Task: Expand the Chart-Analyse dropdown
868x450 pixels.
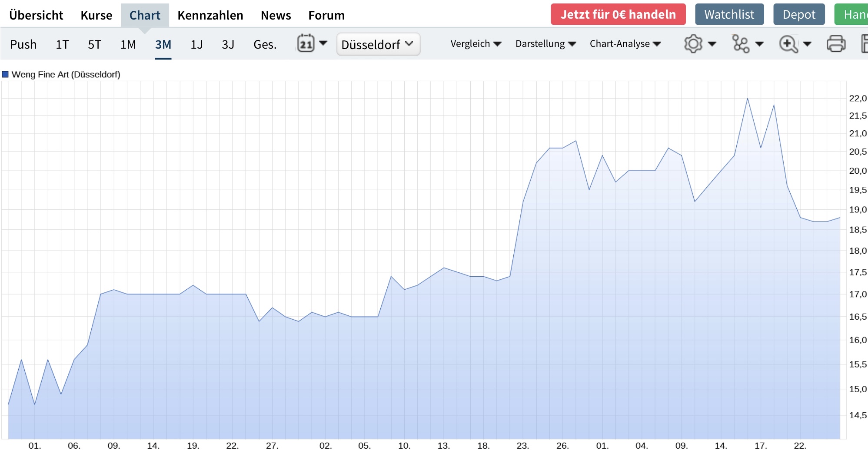Action: coord(625,44)
